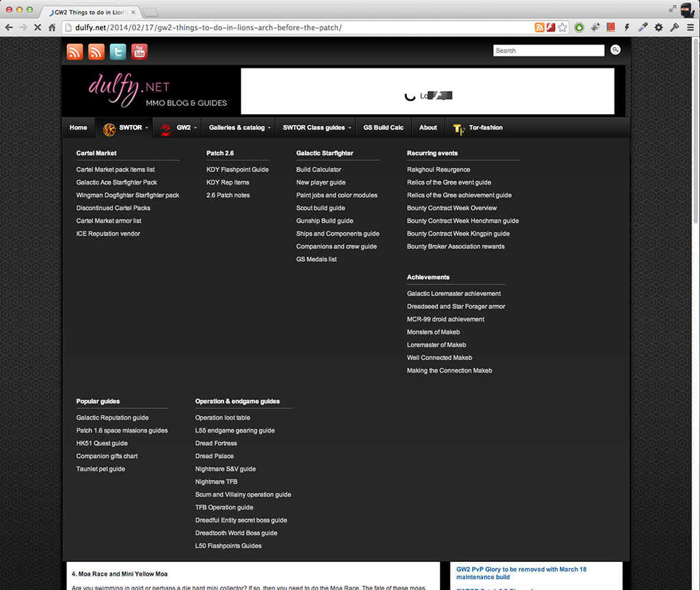
Task: Bookmark this page with the star icon
Action: pos(563,28)
